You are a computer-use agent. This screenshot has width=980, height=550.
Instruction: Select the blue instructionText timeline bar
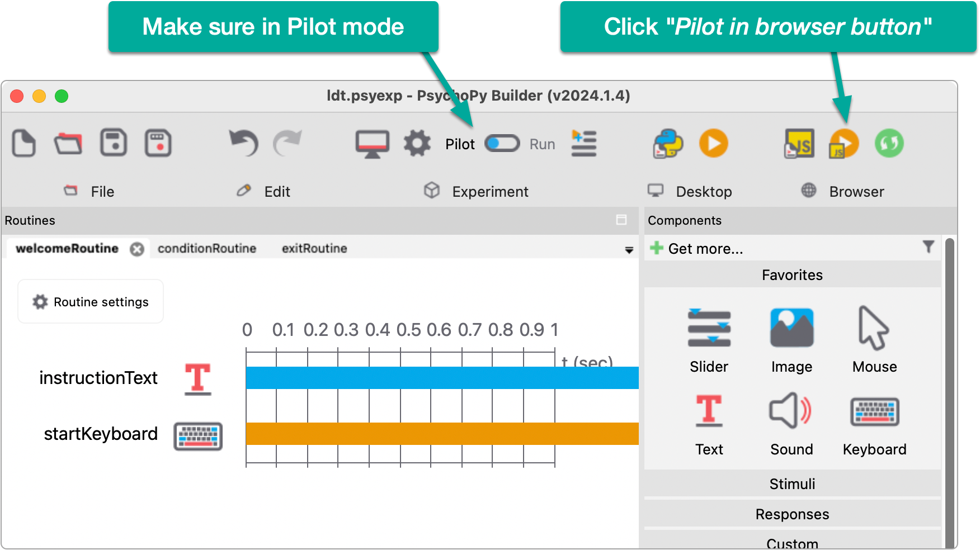click(442, 378)
